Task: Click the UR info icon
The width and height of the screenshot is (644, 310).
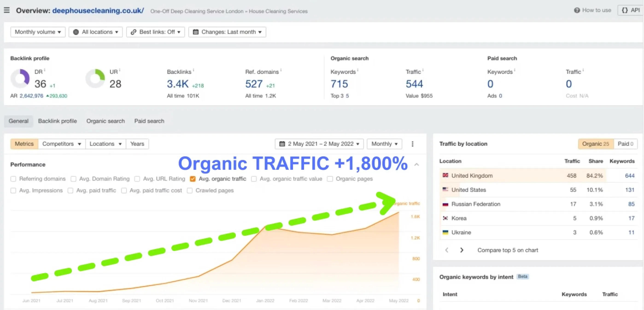Action: [120, 70]
